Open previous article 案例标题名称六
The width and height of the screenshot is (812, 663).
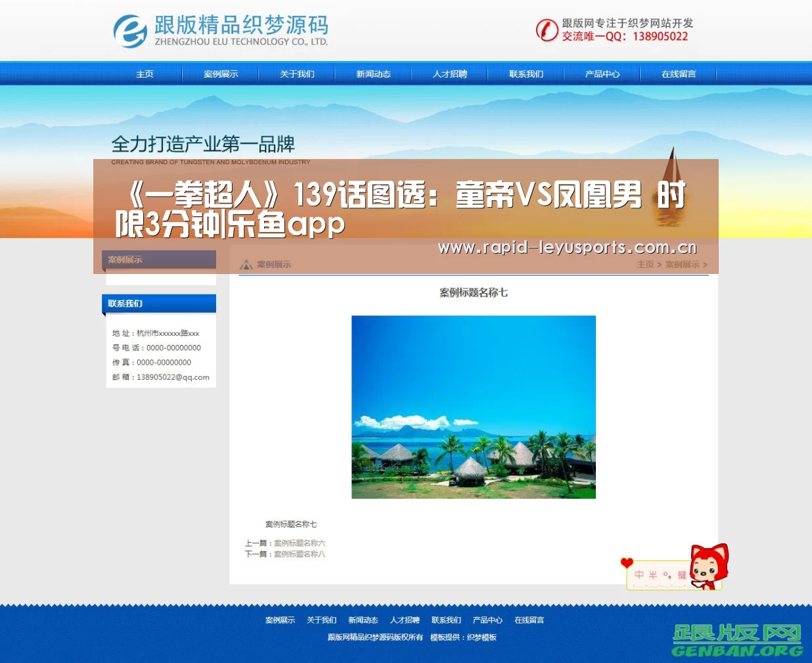pos(300,543)
